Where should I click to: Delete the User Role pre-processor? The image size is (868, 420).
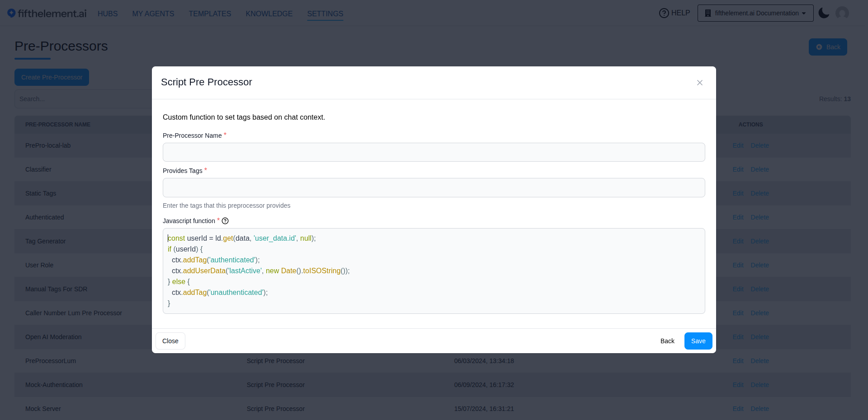pos(760,265)
